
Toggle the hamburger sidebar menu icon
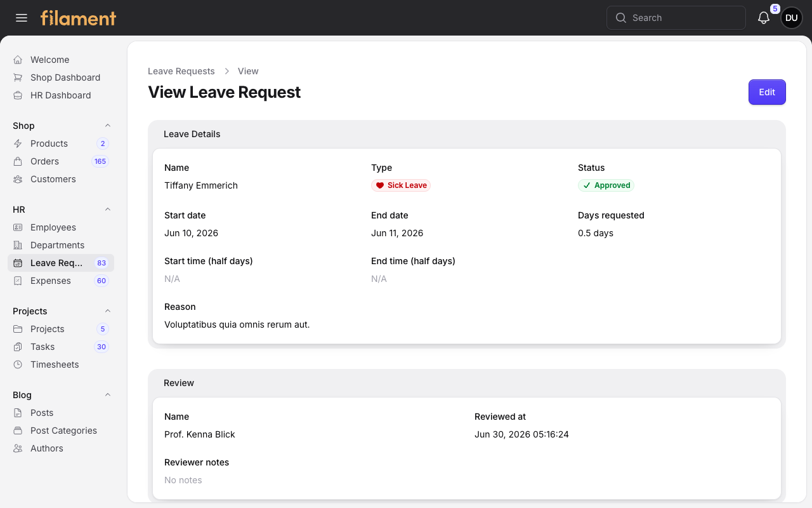[x=22, y=18]
